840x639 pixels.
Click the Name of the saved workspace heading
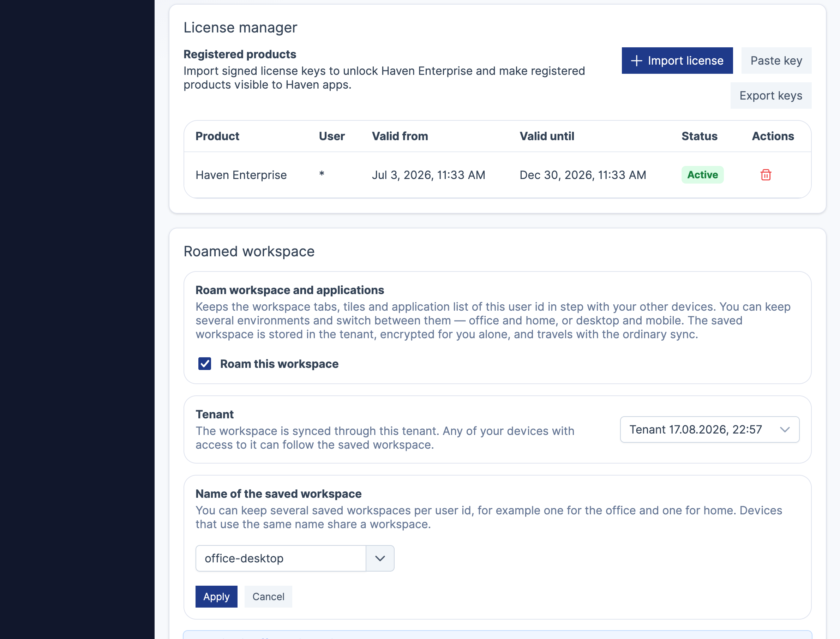(278, 494)
